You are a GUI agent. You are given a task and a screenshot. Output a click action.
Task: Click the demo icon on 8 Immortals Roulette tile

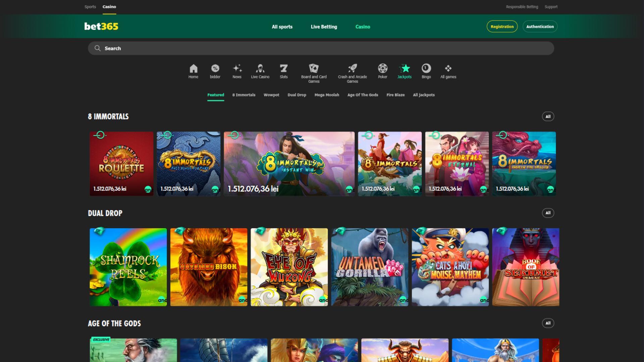[x=100, y=135]
